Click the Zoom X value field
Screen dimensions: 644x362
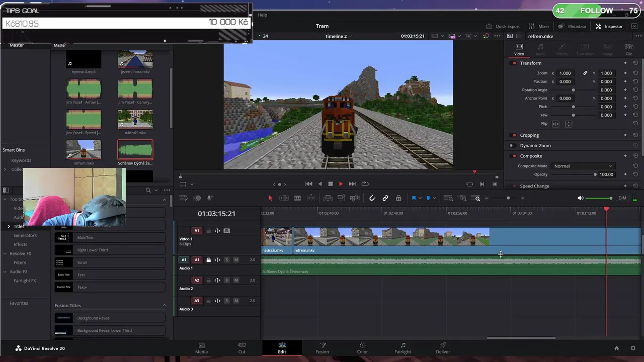[565, 73]
